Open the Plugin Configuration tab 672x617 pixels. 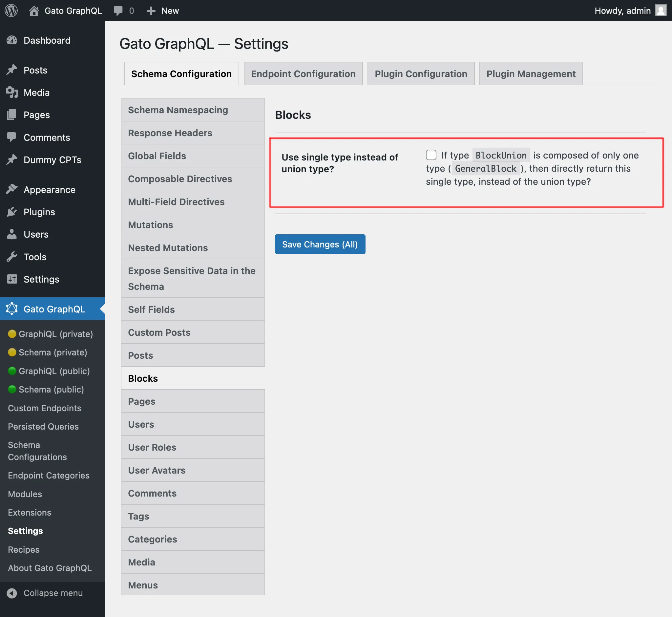coord(421,74)
